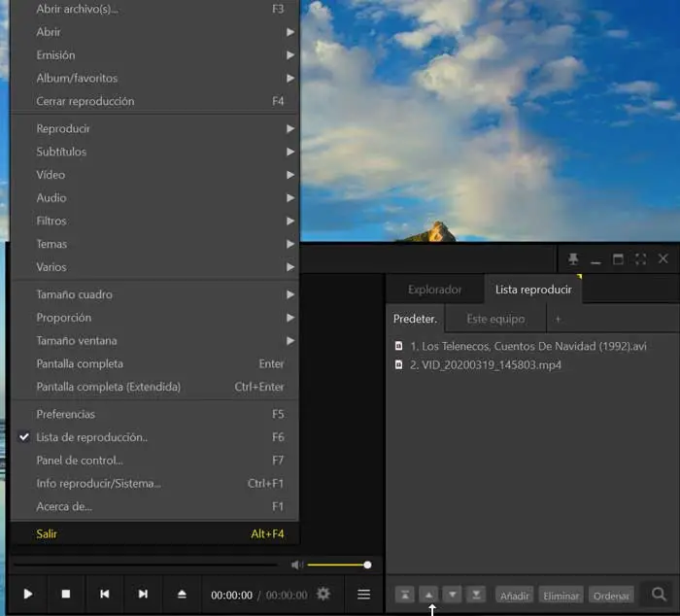
Task: Open the Varios submenu
Action: pyautogui.click(x=154, y=267)
